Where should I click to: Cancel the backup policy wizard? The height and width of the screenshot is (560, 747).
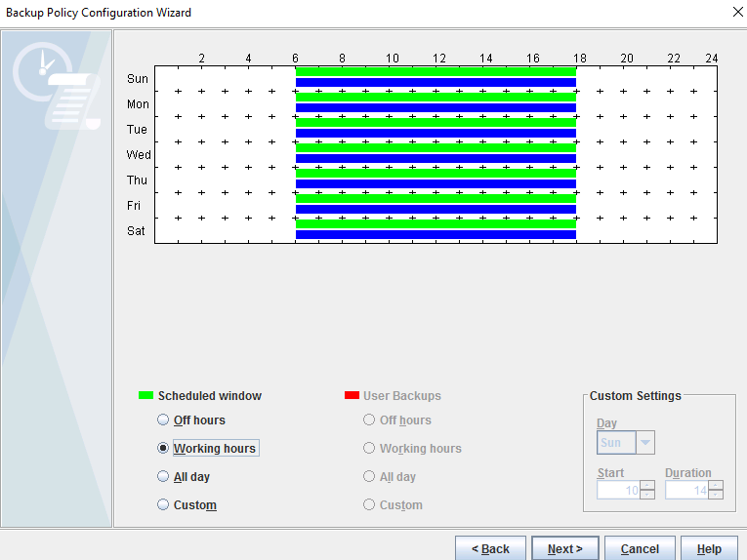(640, 548)
